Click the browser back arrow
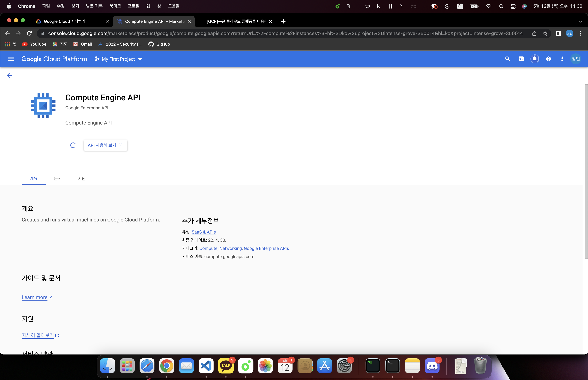 [7, 33]
